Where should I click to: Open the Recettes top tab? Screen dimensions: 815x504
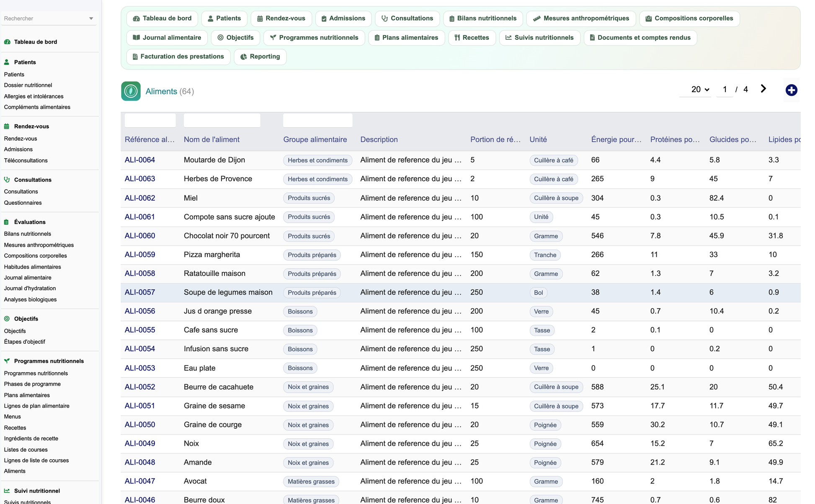(472, 38)
